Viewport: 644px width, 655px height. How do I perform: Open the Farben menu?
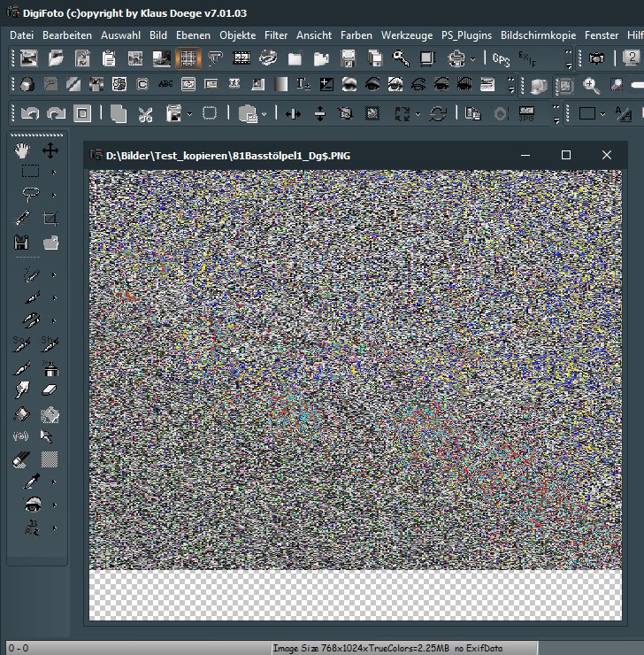pyautogui.click(x=356, y=35)
